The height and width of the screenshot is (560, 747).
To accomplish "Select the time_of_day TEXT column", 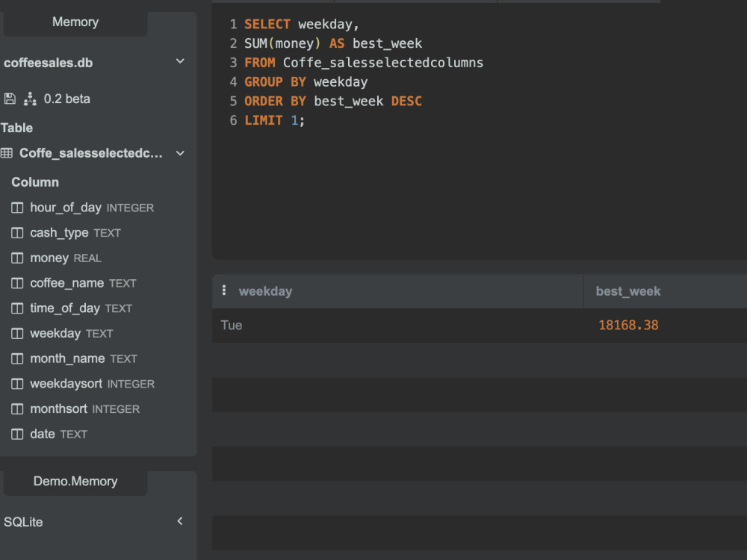I will (81, 308).
